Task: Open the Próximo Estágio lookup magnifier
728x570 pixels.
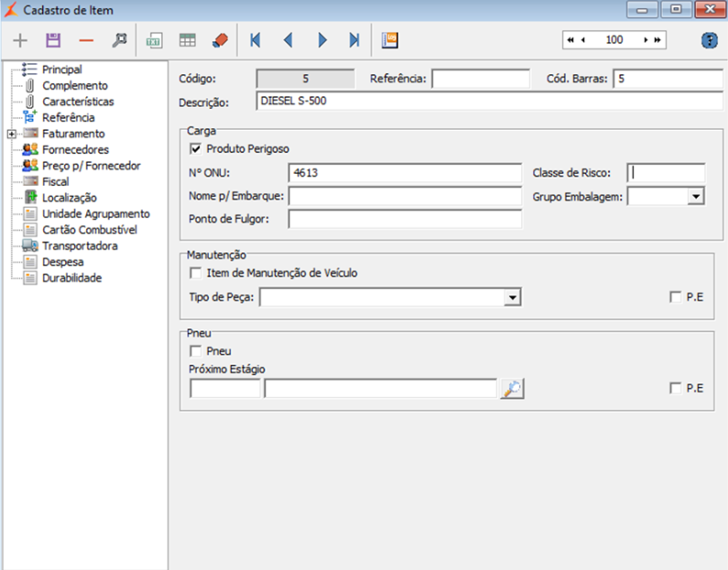Action: [512, 389]
